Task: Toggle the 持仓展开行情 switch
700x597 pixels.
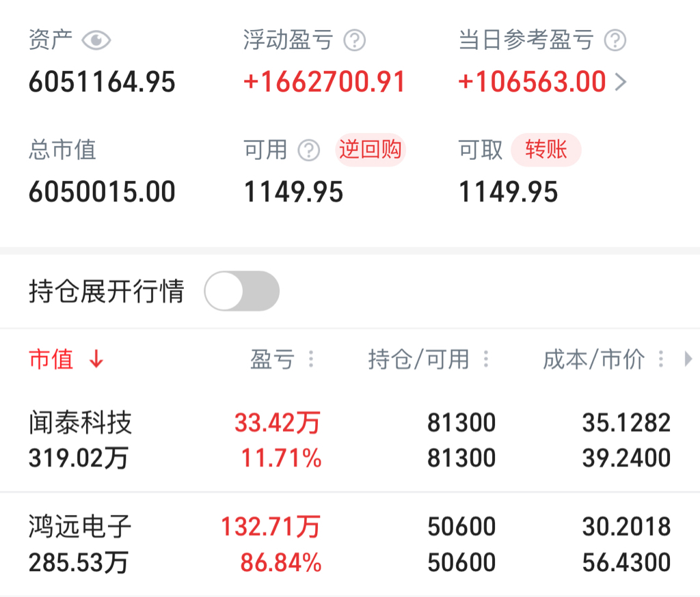Action: 242,291
